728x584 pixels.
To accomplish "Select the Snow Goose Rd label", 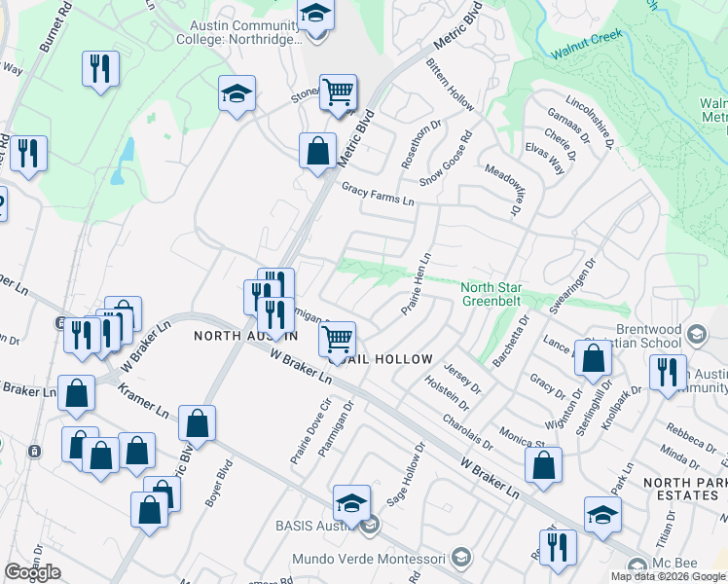I will (446, 159).
